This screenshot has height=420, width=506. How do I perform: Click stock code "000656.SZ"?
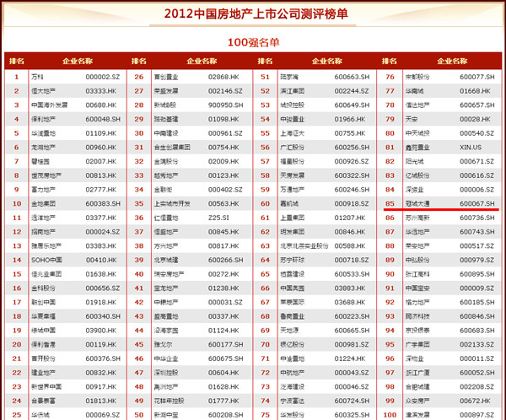pyautogui.click(x=102, y=288)
